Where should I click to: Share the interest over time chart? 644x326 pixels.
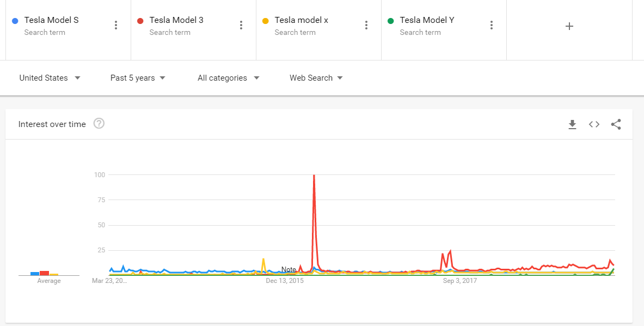tap(616, 124)
